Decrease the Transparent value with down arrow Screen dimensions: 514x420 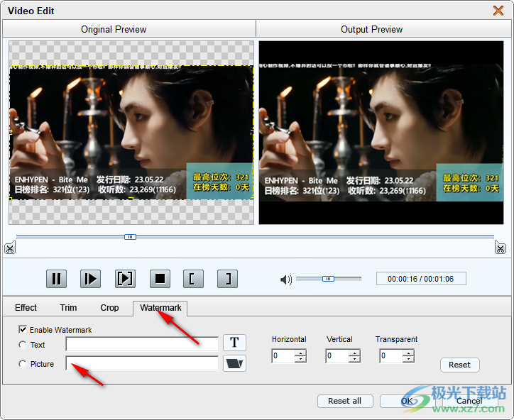pyautogui.click(x=408, y=359)
